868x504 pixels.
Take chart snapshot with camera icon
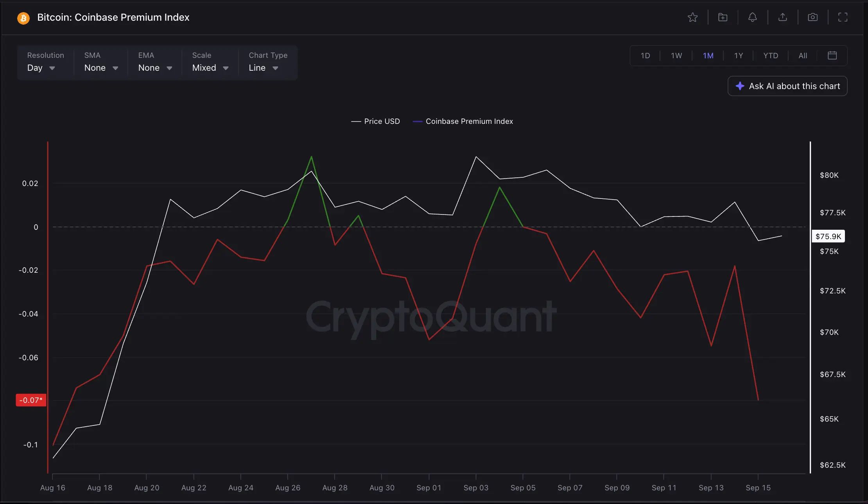pos(812,17)
